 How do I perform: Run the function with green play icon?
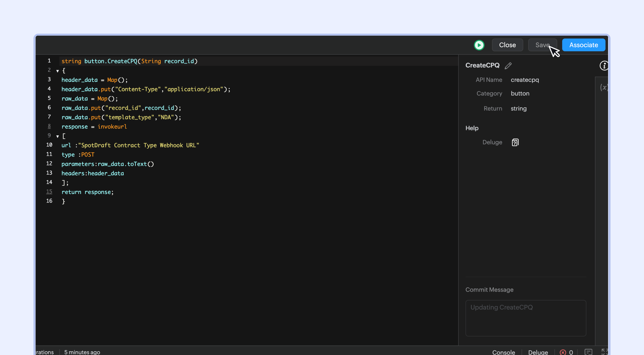479,45
